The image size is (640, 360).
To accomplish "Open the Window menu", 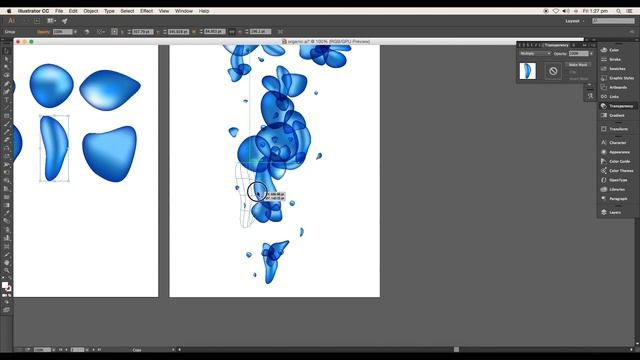I will click(x=184, y=11).
